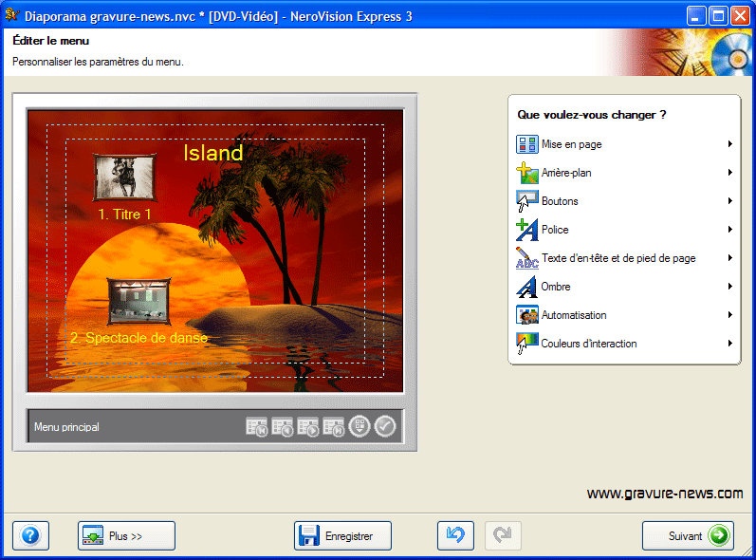
Task: Open help with the question mark button
Action: (31, 535)
